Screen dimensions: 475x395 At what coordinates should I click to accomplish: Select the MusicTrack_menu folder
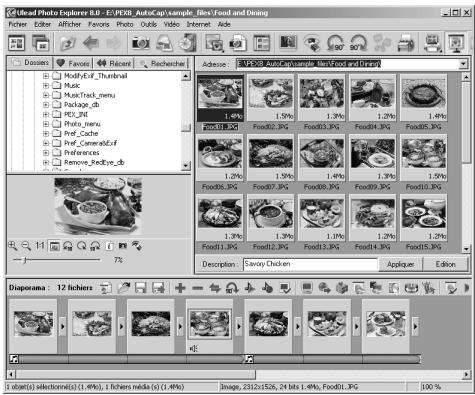pyautogui.click(x=89, y=95)
